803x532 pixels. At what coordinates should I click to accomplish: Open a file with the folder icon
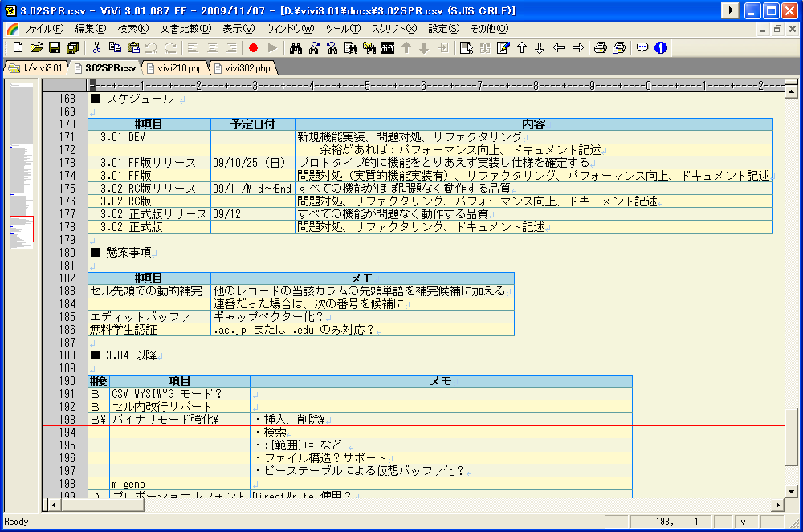(36, 47)
